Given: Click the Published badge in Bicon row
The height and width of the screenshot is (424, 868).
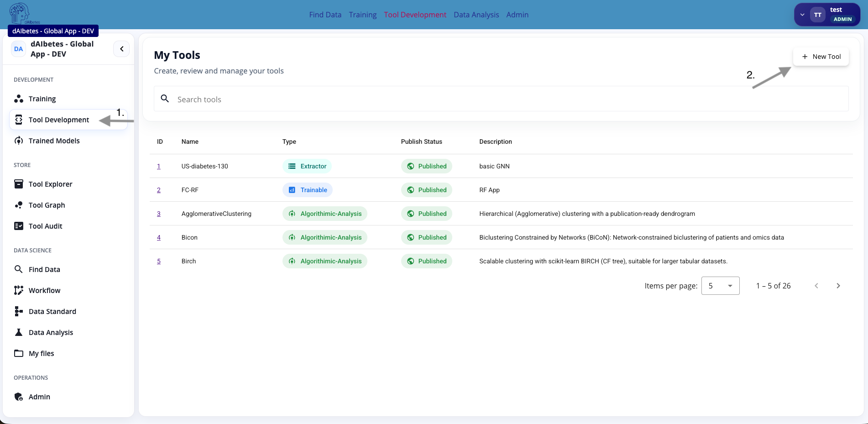Looking at the screenshot, I should [427, 237].
